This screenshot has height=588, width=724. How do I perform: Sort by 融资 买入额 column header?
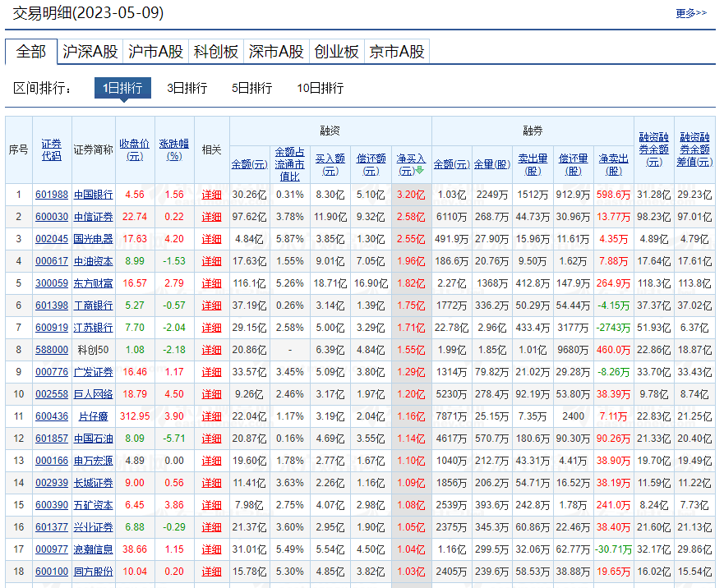(330, 164)
